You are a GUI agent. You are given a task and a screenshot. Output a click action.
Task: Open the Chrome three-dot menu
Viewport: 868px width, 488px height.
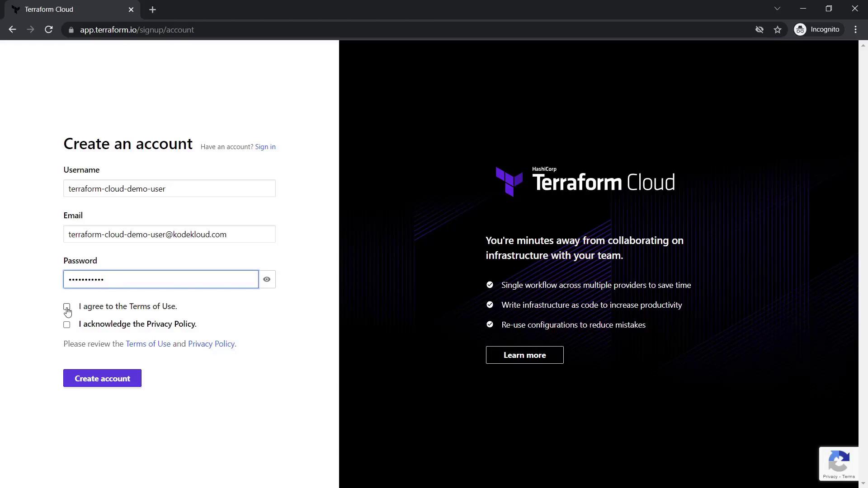pos(855,30)
